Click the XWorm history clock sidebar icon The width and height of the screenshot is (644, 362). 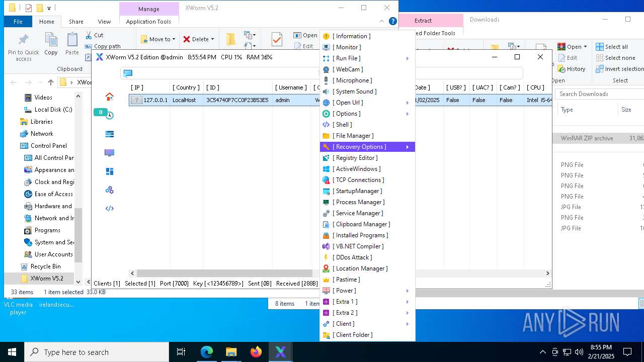[x=109, y=116]
